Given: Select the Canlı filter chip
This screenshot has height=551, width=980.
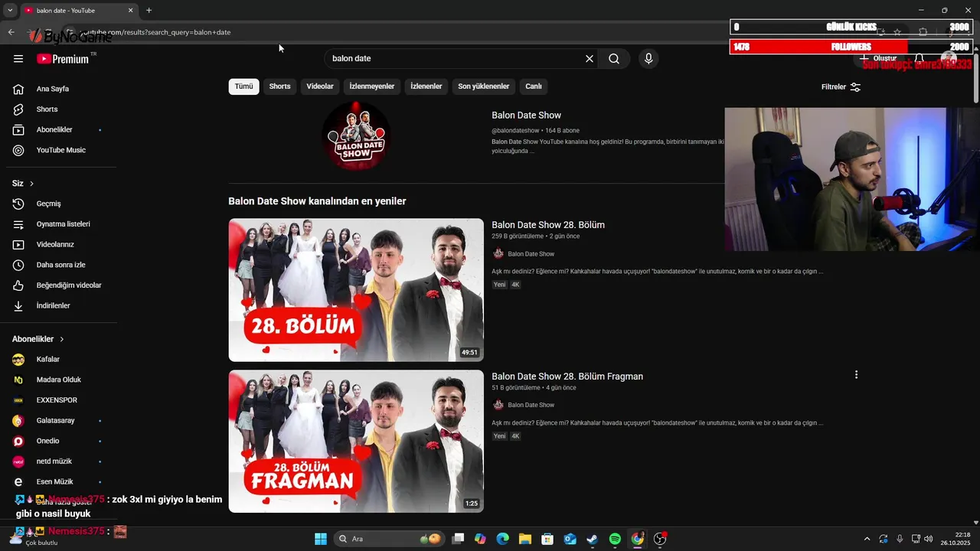Looking at the screenshot, I should (534, 86).
